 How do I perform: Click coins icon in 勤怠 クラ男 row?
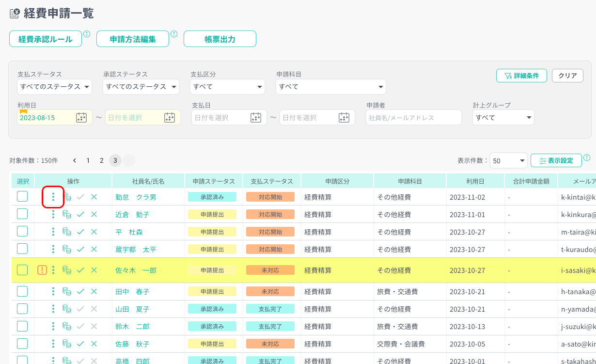67,197
